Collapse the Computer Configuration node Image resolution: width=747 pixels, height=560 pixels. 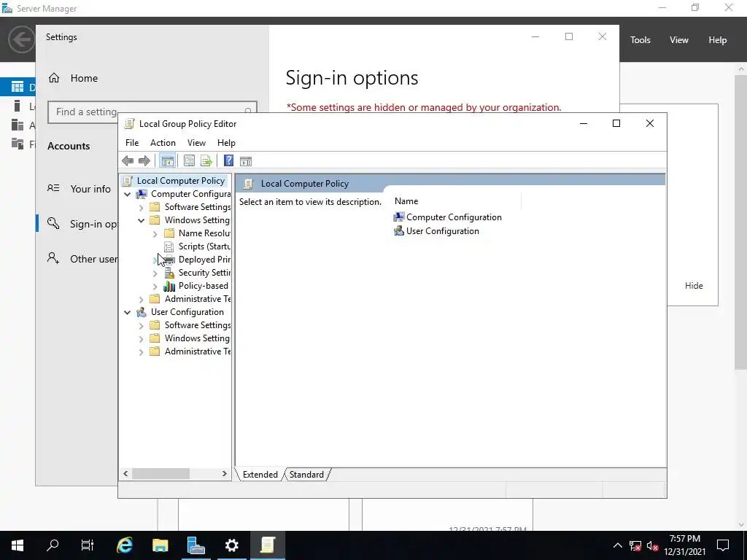tap(127, 194)
